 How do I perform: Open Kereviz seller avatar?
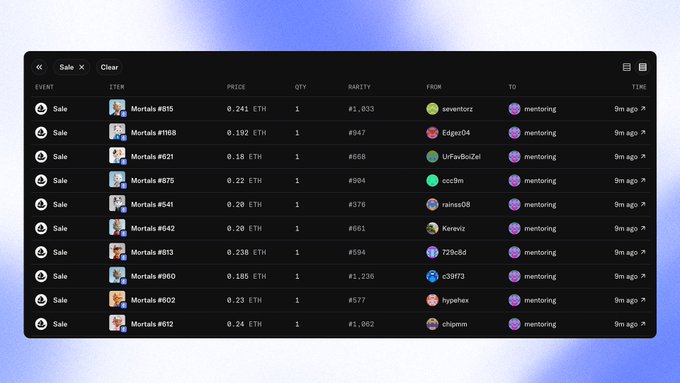(x=432, y=228)
